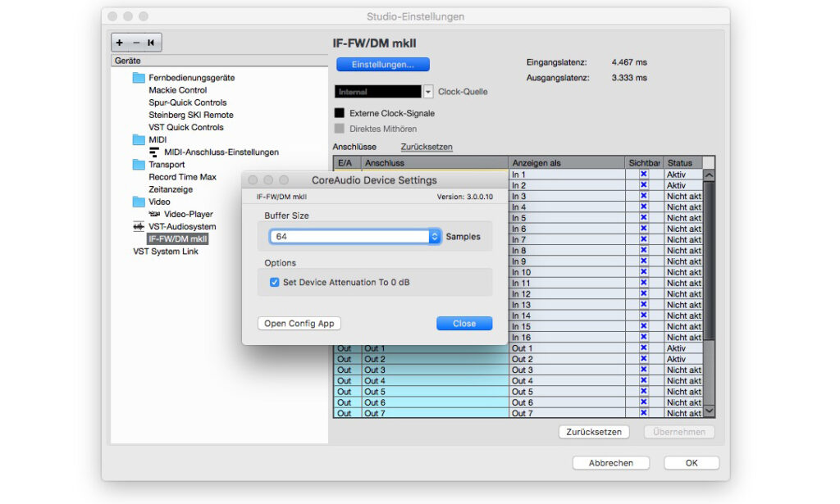Image resolution: width=840 pixels, height=504 pixels.
Task: Click 'In 12' display name cell
Action: coord(567,293)
